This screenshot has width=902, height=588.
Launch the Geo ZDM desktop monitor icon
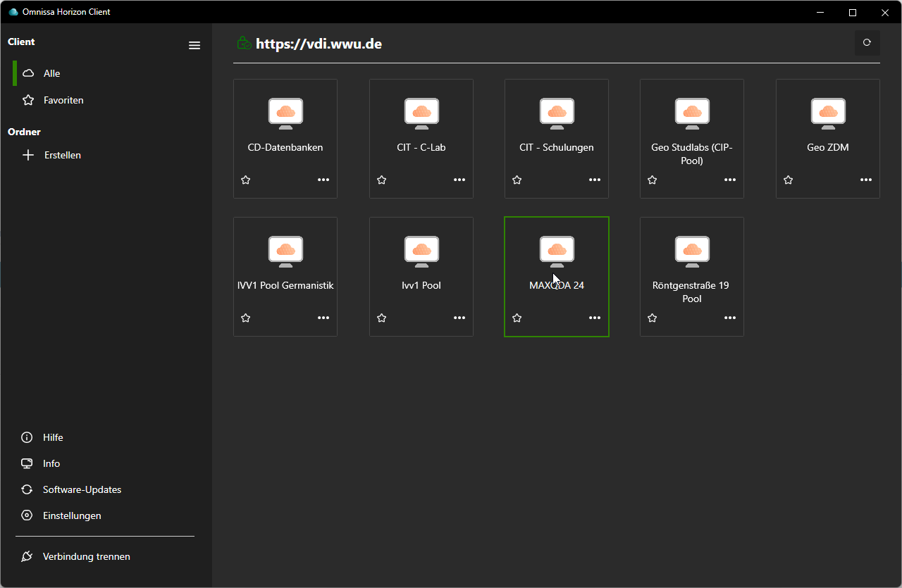[x=828, y=113]
